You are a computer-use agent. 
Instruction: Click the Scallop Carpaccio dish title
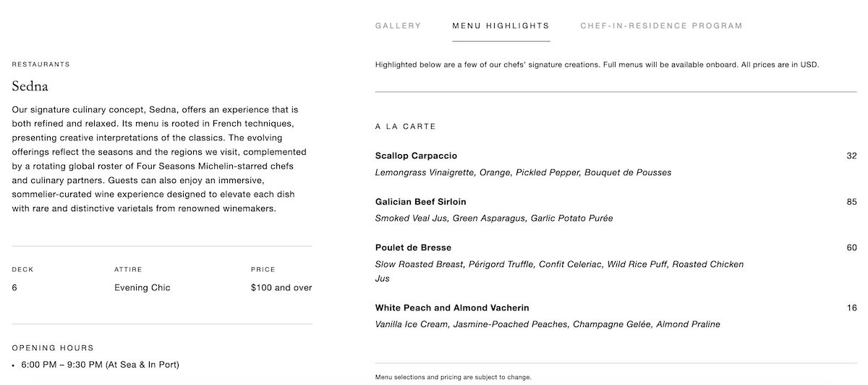(416, 156)
